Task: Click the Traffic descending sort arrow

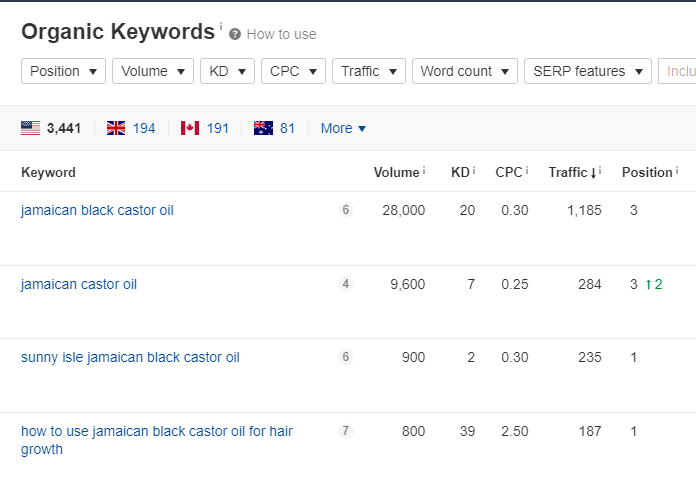Action: (x=593, y=173)
